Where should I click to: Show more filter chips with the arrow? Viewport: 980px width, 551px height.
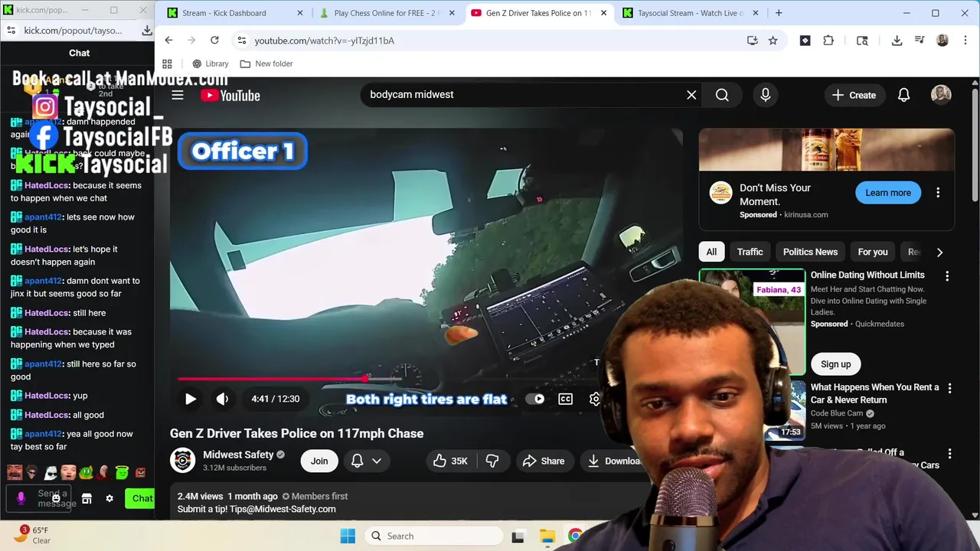pos(939,252)
